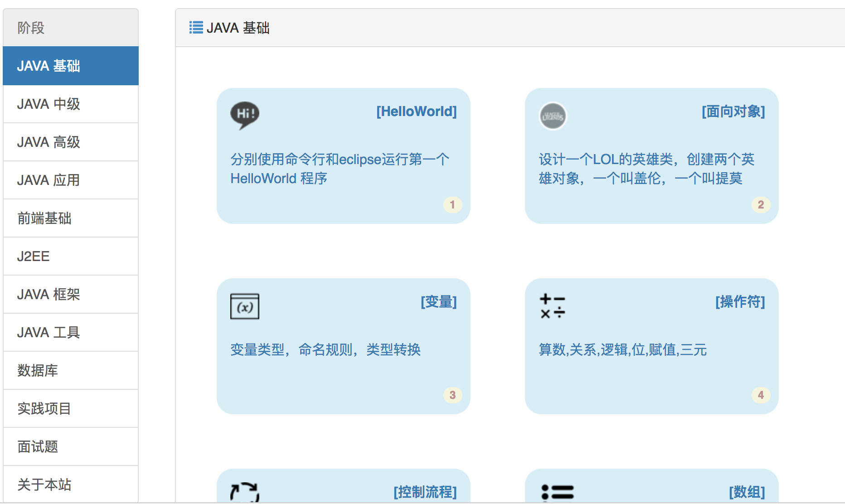Switch to the J2EE stage
This screenshot has height=504, width=845.
(x=33, y=256)
